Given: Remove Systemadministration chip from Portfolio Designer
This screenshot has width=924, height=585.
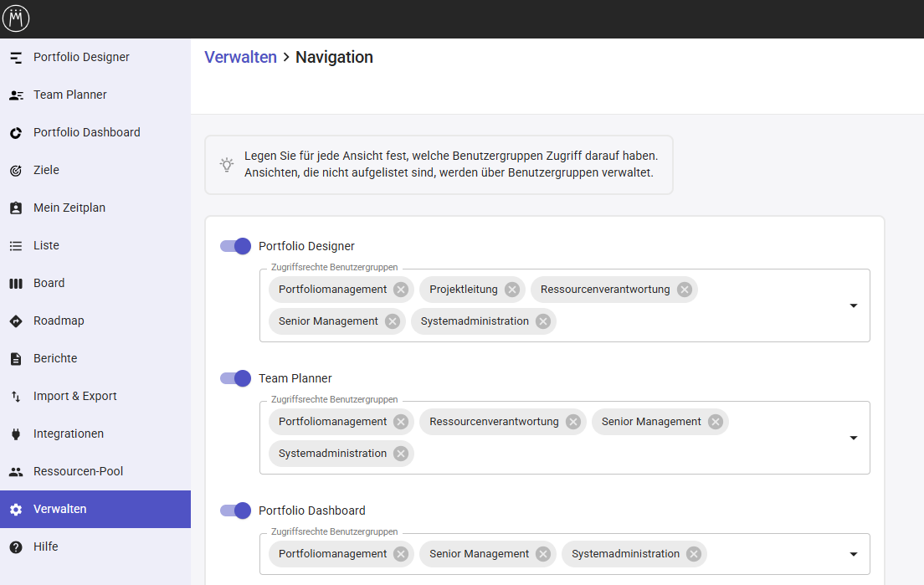Looking at the screenshot, I should tap(543, 321).
